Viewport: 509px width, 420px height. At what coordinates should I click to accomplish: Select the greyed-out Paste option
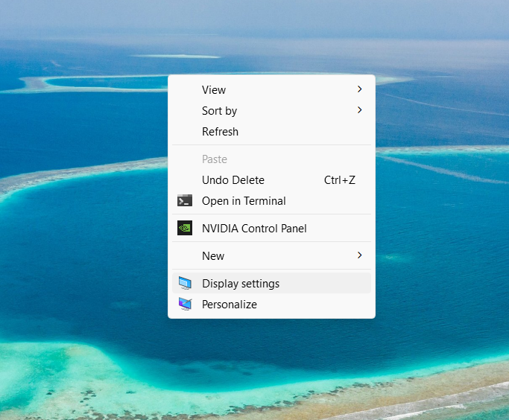(x=215, y=159)
